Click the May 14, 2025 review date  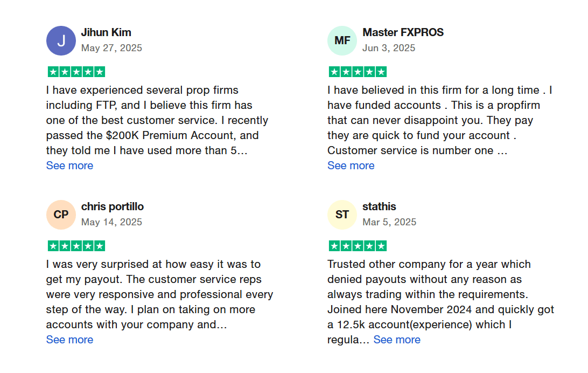[112, 222]
